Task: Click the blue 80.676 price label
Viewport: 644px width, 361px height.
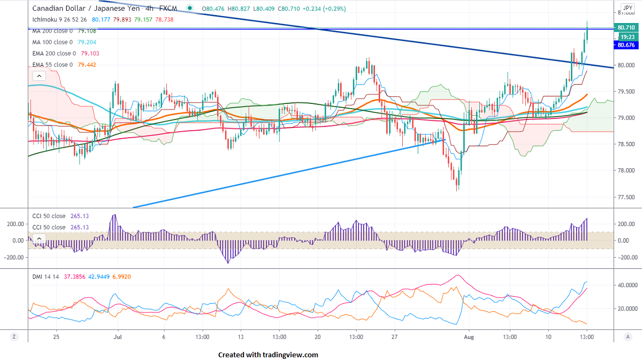Action: pyautogui.click(x=625, y=46)
